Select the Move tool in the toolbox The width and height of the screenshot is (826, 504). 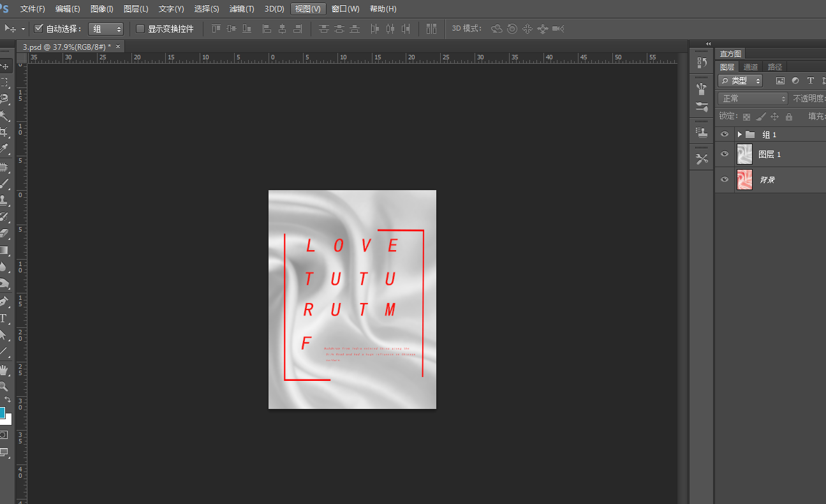[4, 66]
